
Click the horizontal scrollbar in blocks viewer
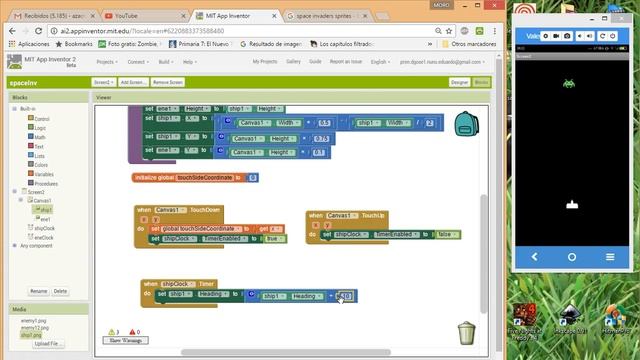[x=286, y=352]
